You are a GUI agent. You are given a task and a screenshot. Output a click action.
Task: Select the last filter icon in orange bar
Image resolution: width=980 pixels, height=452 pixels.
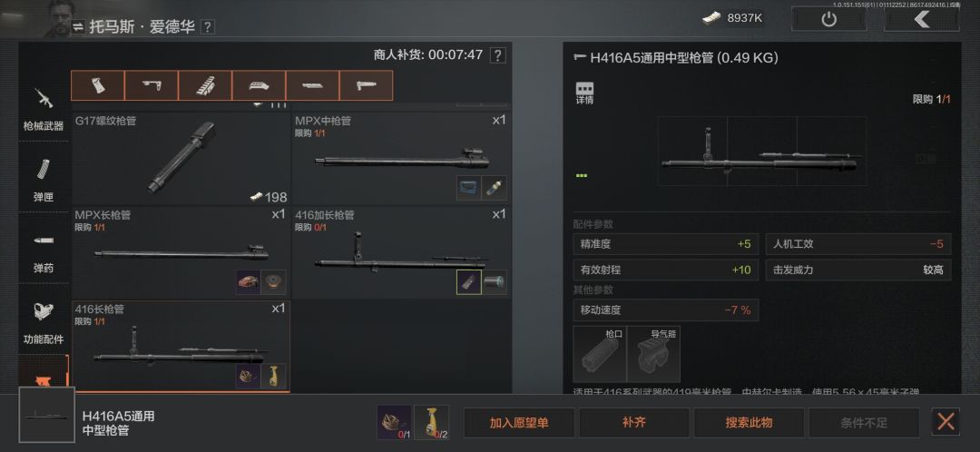pos(367,85)
